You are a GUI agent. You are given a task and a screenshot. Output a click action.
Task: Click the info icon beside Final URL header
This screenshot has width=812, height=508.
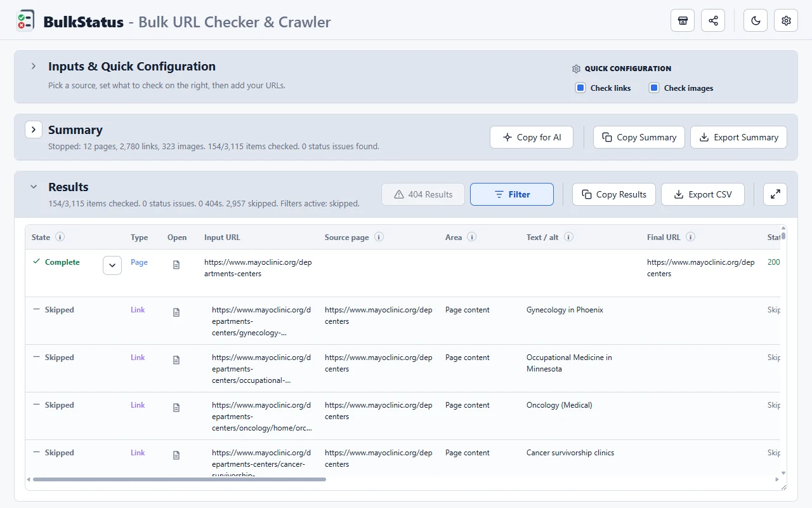691,237
